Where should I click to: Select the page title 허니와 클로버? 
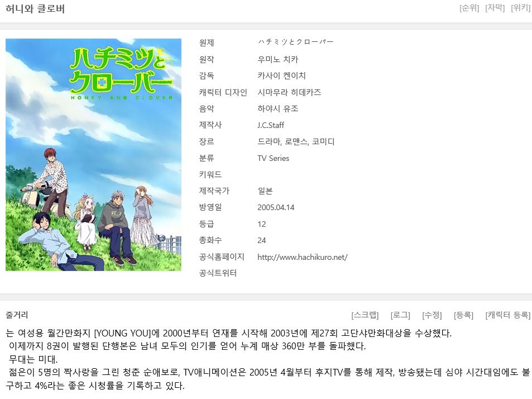(35, 9)
